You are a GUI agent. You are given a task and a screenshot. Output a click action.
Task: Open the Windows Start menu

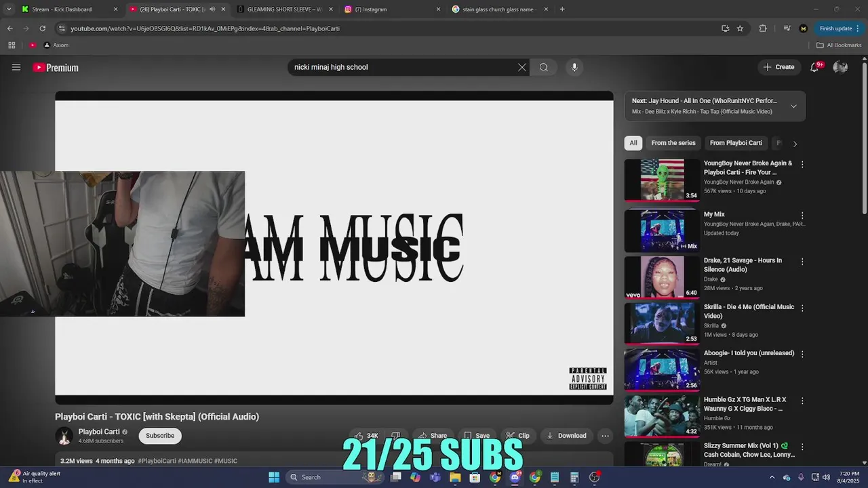pos(274,477)
